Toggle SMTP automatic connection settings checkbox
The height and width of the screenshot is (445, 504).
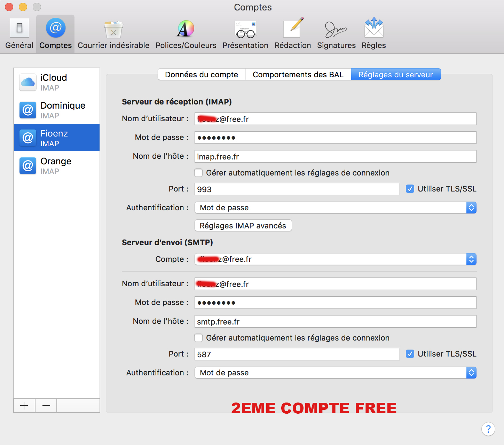[x=198, y=338]
